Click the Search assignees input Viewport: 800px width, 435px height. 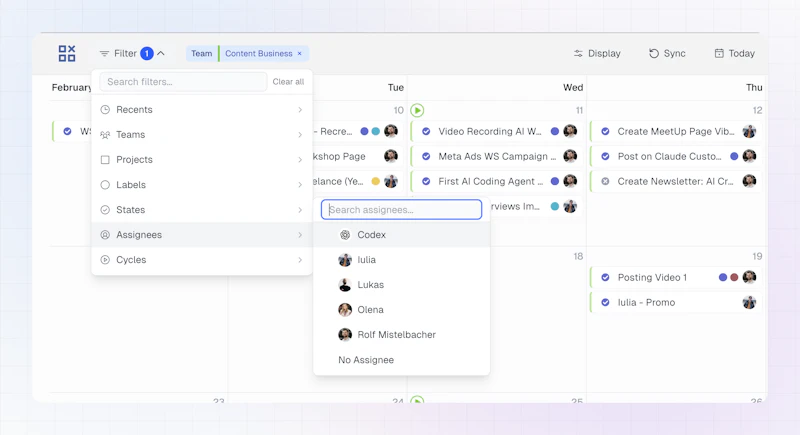coord(402,210)
